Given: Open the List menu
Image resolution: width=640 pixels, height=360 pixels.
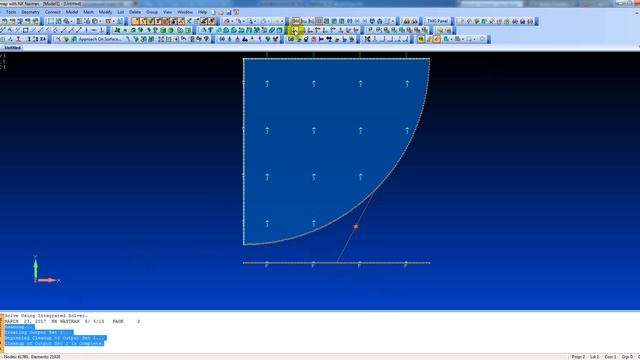Looking at the screenshot, I should [121, 12].
